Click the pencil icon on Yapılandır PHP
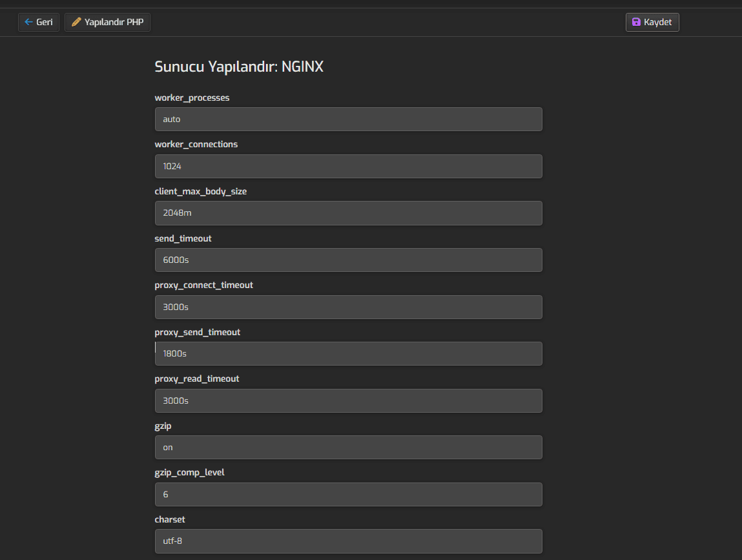 (x=76, y=22)
